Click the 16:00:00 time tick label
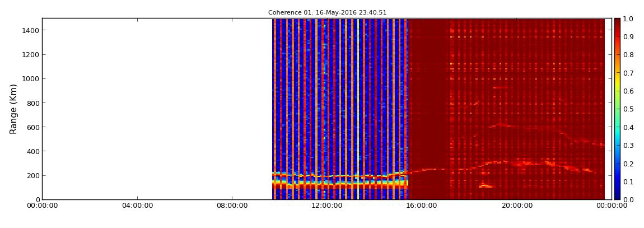The width and height of the screenshot is (644, 228). click(x=421, y=206)
